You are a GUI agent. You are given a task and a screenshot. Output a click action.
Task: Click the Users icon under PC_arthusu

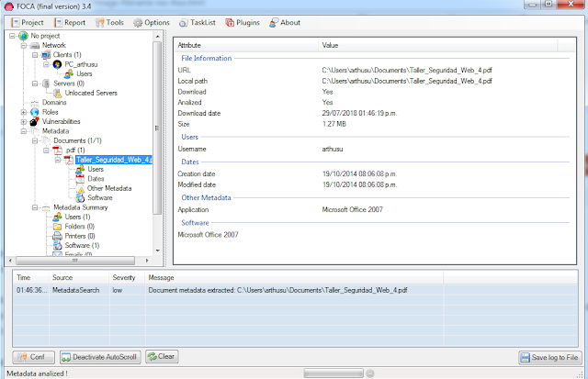tap(69, 74)
